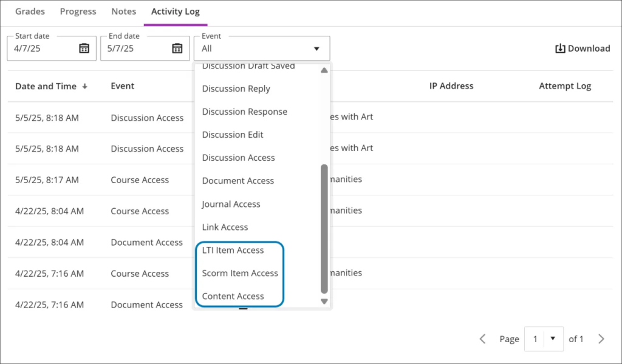
Task: Open the End date calendar picker
Action: pyautogui.click(x=177, y=49)
